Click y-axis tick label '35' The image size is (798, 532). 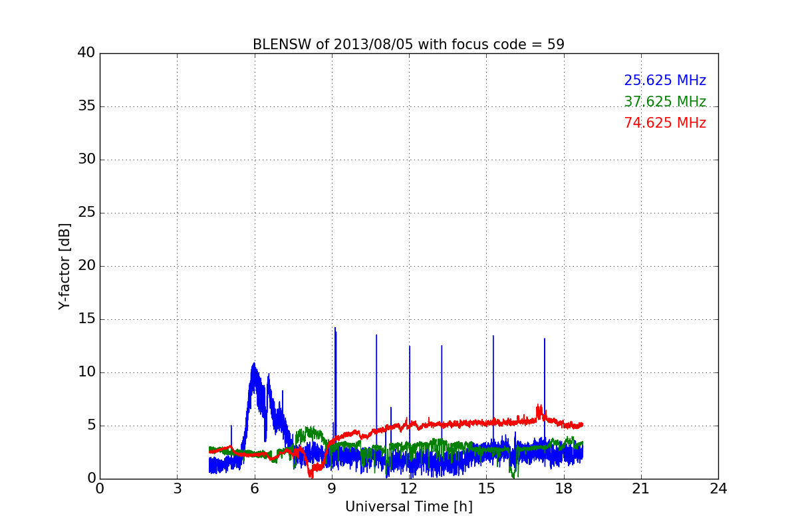(x=86, y=106)
